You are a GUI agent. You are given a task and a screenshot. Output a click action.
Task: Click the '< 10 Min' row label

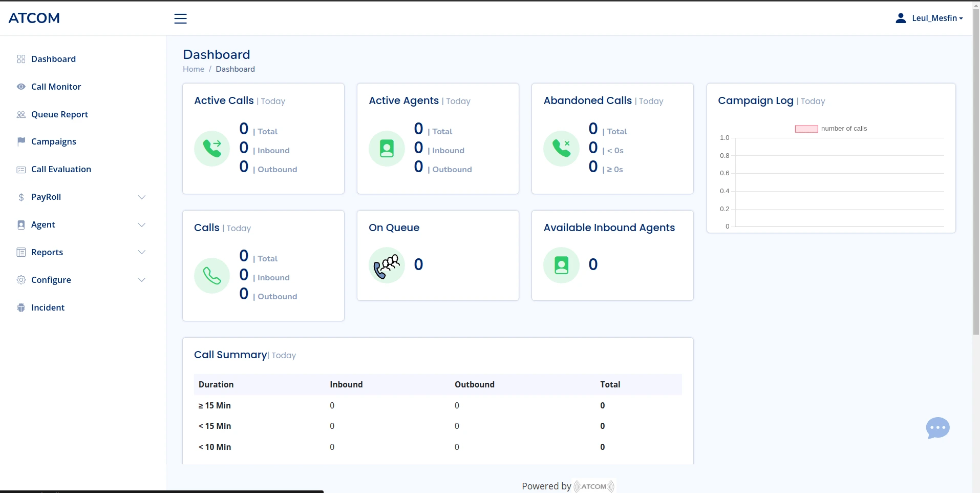tap(215, 447)
